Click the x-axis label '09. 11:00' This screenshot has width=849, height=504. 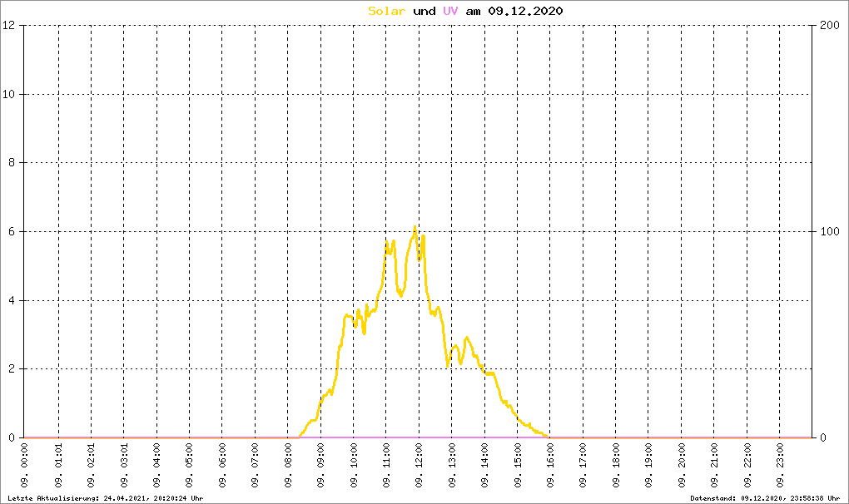coord(386,466)
